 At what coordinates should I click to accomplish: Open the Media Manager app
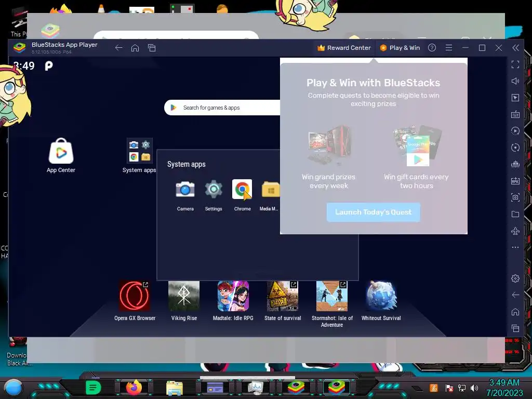pyautogui.click(x=270, y=189)
